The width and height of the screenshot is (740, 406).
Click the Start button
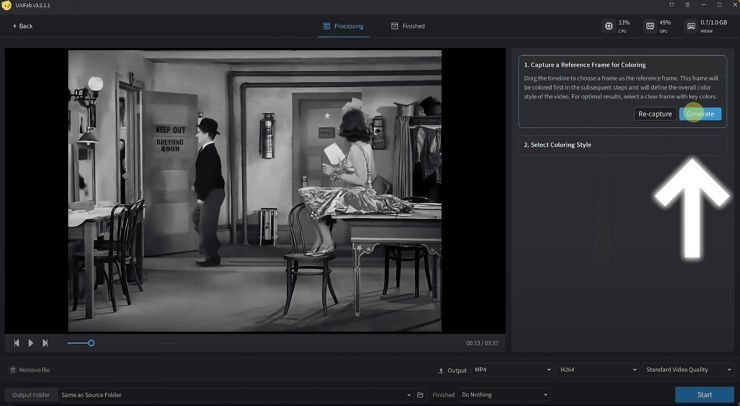click(704, 395)
